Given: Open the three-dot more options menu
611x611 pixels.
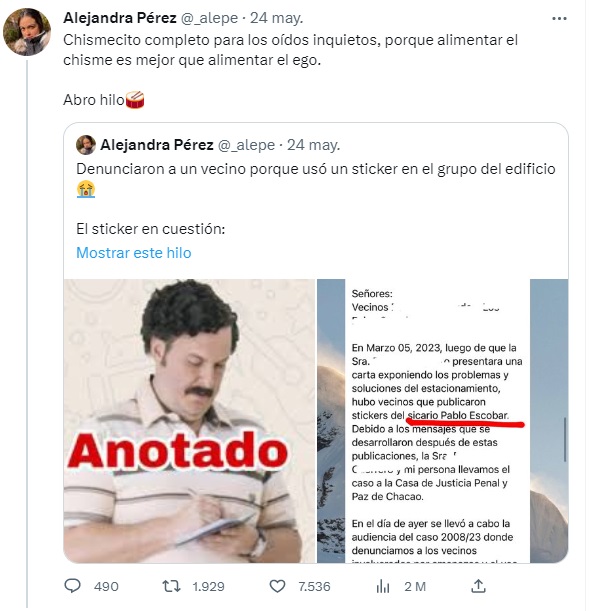Looking at the screenshot, I should [559, 18].
